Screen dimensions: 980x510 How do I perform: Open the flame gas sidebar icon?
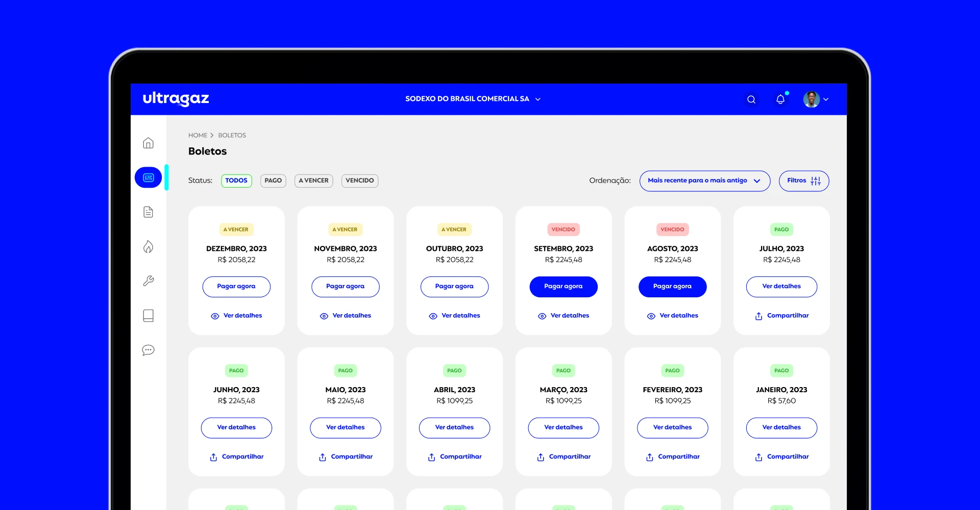click(148, 247)
